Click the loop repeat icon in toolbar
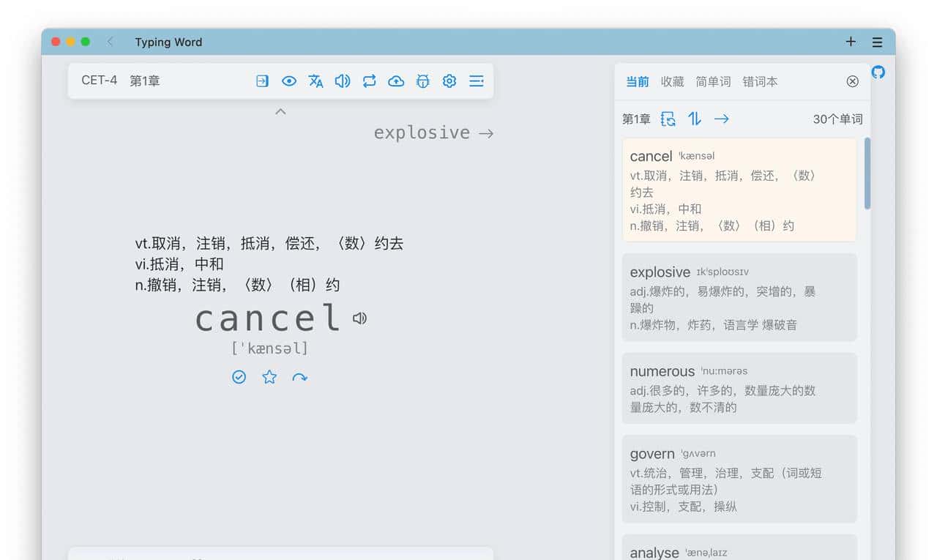 point(369,81)
